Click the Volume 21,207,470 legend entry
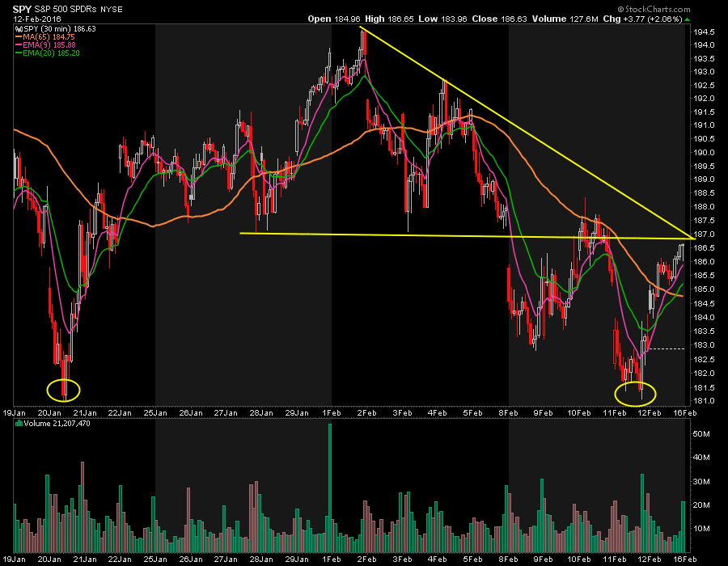 [x=57, y=423]
